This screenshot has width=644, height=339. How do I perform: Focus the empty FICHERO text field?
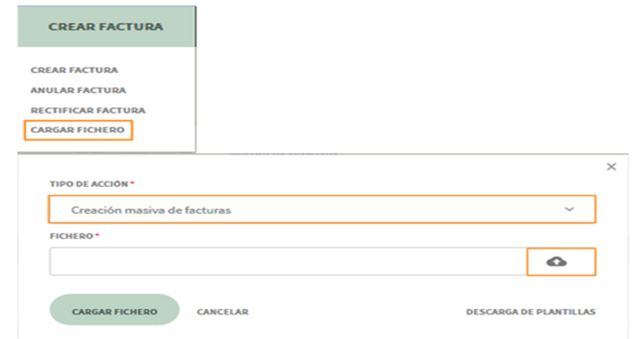pyautogui.click(x=288, y=261)
